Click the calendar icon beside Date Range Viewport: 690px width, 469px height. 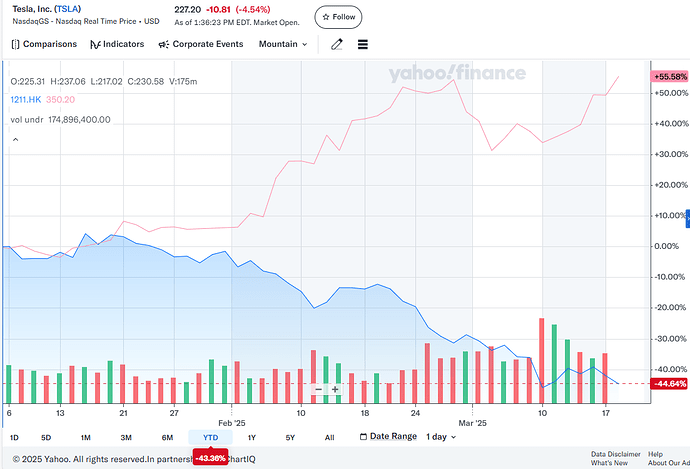tap(363, 436)
